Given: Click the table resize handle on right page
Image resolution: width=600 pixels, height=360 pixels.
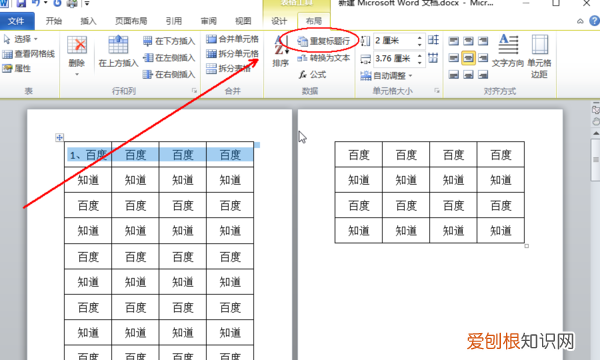Looking at the screenshot, I should pyautogui.click(x=527, y=246).
